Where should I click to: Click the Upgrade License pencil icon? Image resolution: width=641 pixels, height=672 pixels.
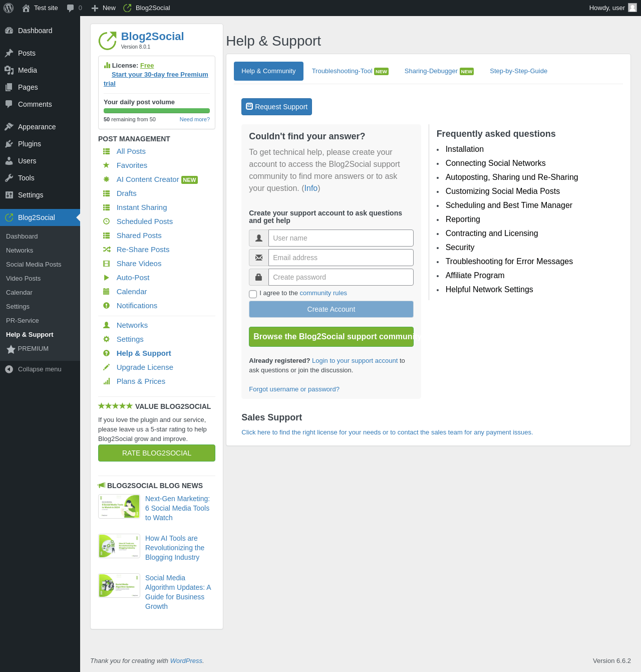pos(106,367)
